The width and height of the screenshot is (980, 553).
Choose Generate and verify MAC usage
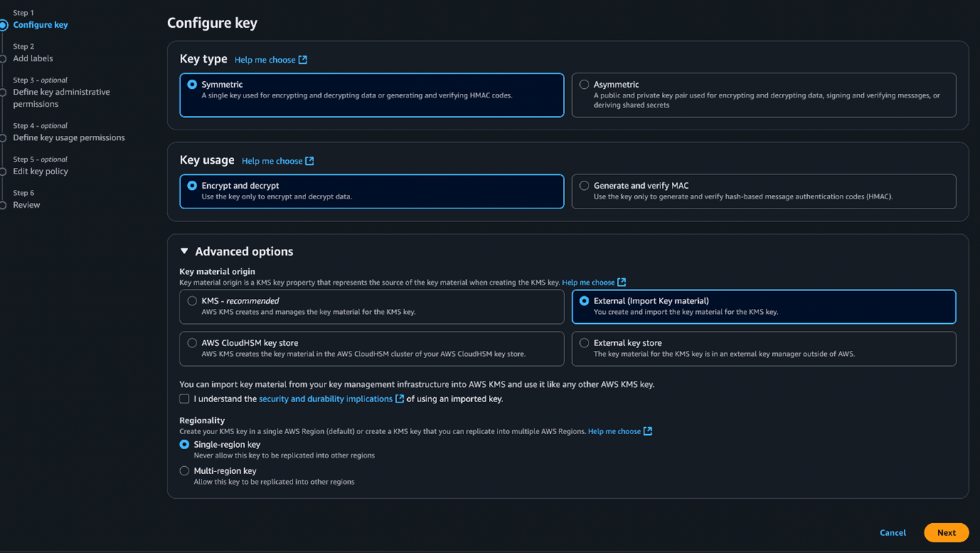[x=584, y=186]
